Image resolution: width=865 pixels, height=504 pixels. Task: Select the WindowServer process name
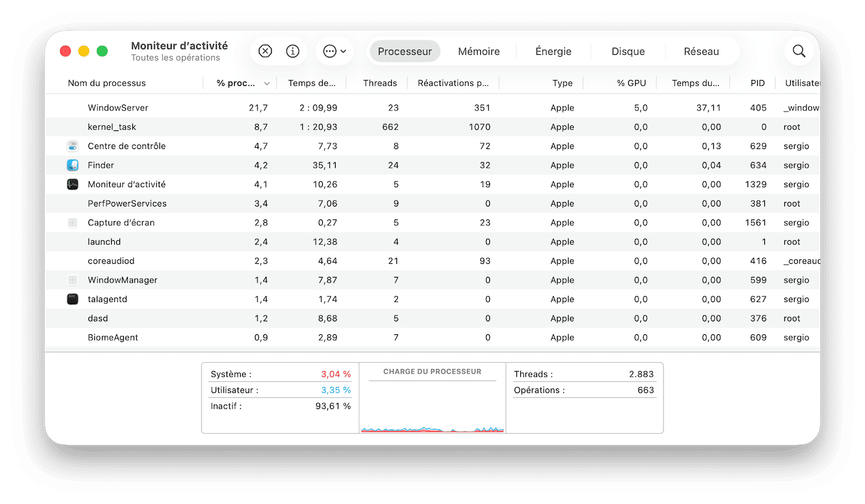(x=118, y=108)
